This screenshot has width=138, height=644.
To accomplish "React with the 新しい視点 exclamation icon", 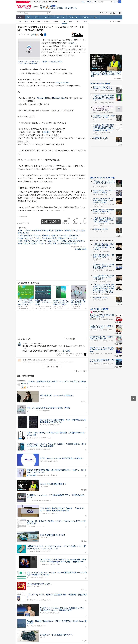I will 83,221.
